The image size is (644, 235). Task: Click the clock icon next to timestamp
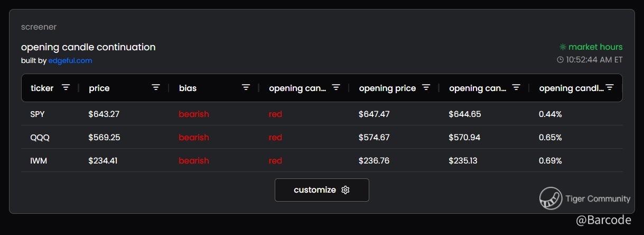tap(560, 60)
